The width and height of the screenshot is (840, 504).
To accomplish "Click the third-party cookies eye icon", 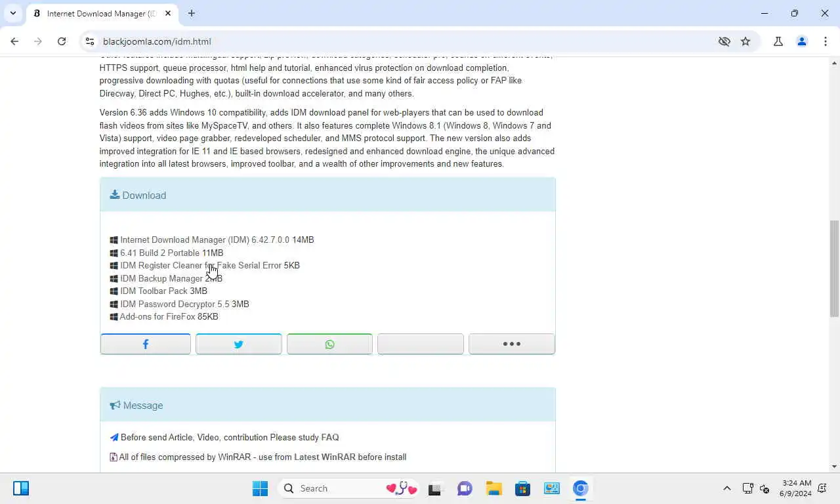I will [724, 41].
